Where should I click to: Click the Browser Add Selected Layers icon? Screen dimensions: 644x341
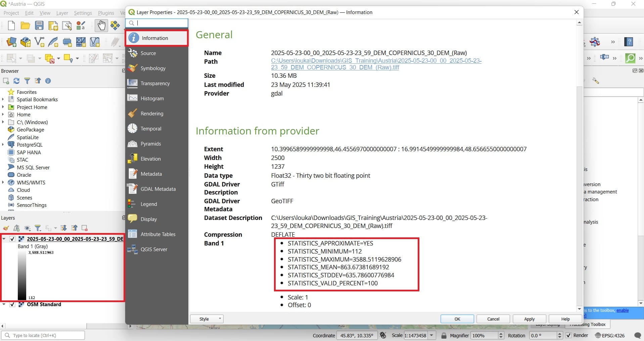pos(6,81)
